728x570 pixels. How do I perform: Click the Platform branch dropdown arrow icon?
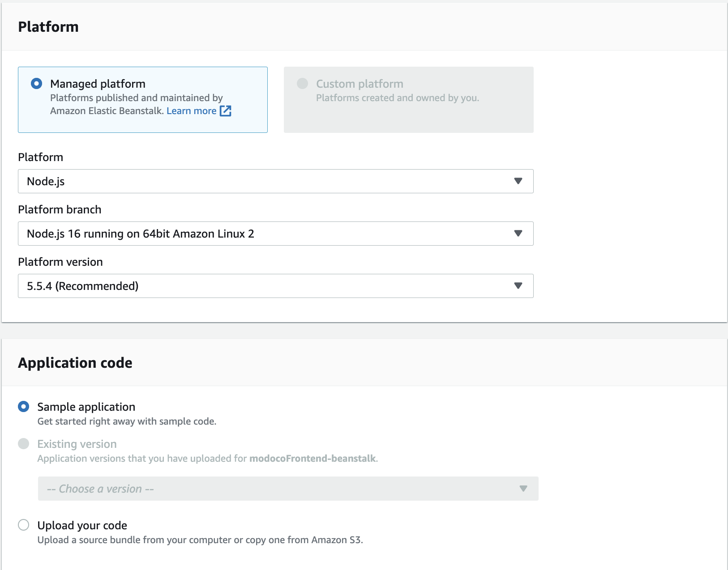coord(518,234)
